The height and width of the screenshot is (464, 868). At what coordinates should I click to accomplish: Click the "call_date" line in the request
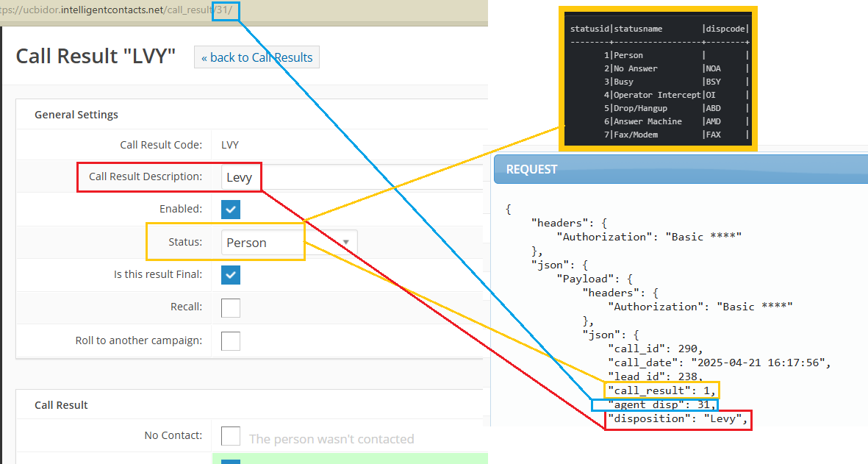pyautogui.click(x=719, y=363)
